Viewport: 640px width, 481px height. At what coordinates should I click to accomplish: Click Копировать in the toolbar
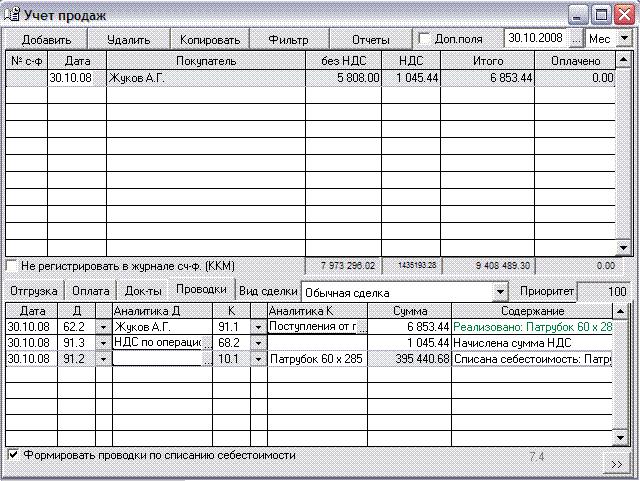tap(210, 40)
